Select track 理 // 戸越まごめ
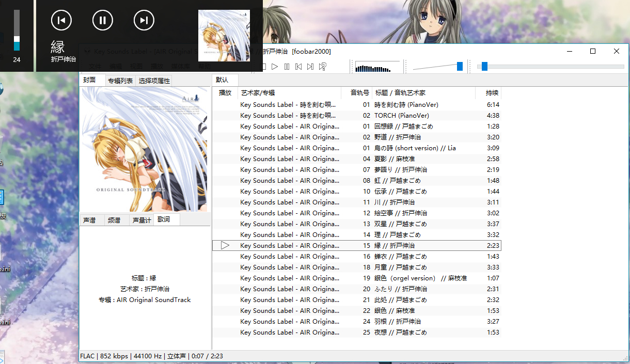 point(357,235)
